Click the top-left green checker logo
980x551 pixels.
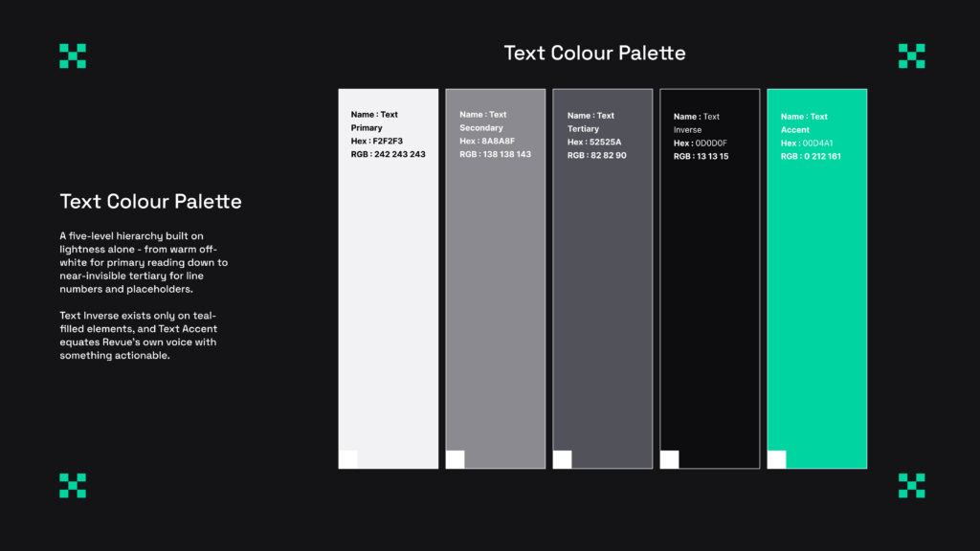click(x=73, y=55)
